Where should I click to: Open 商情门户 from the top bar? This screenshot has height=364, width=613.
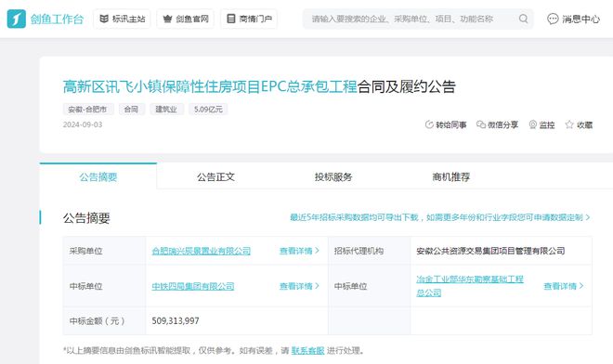pos(249,19)
